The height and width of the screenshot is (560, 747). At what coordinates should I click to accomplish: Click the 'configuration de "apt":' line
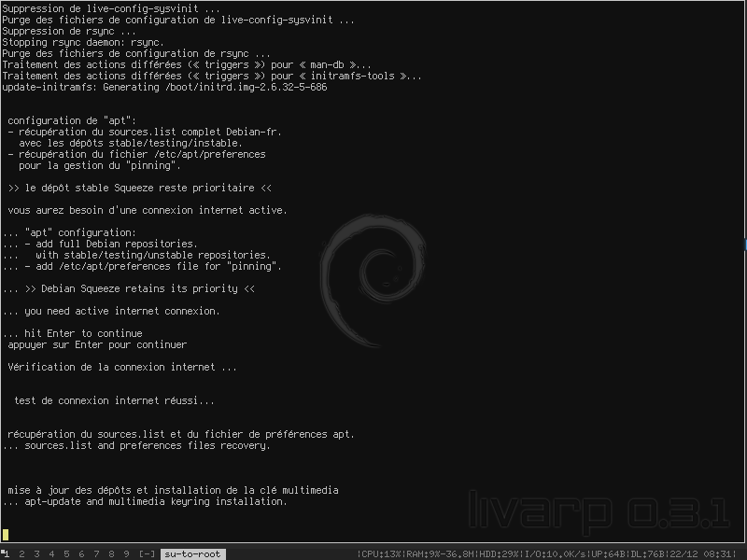72,120
